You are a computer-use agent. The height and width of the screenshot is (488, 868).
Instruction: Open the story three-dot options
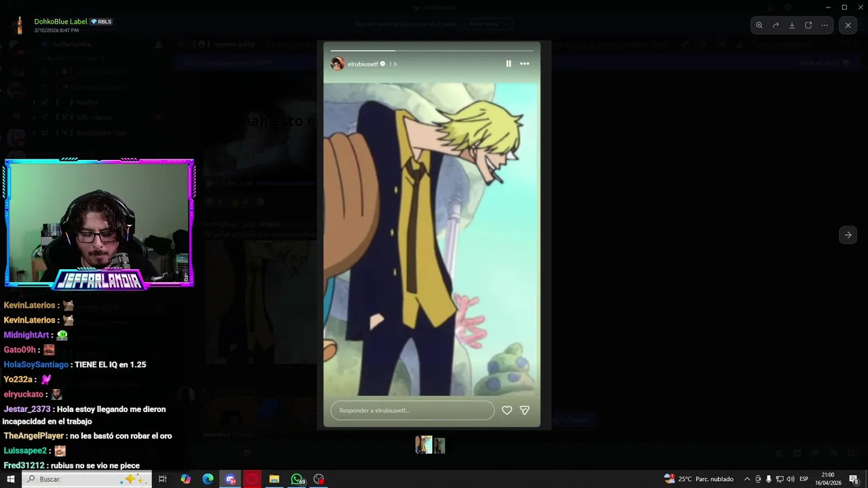(524, 64)
